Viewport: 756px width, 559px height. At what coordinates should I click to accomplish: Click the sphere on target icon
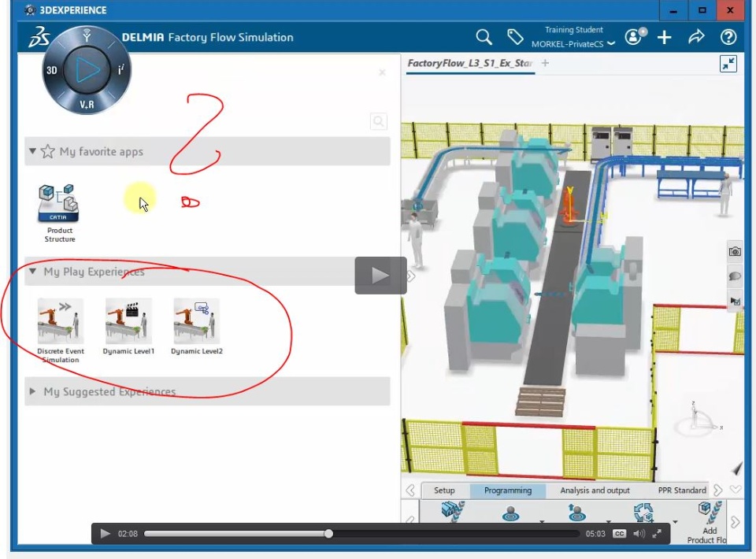coord(511,513)
